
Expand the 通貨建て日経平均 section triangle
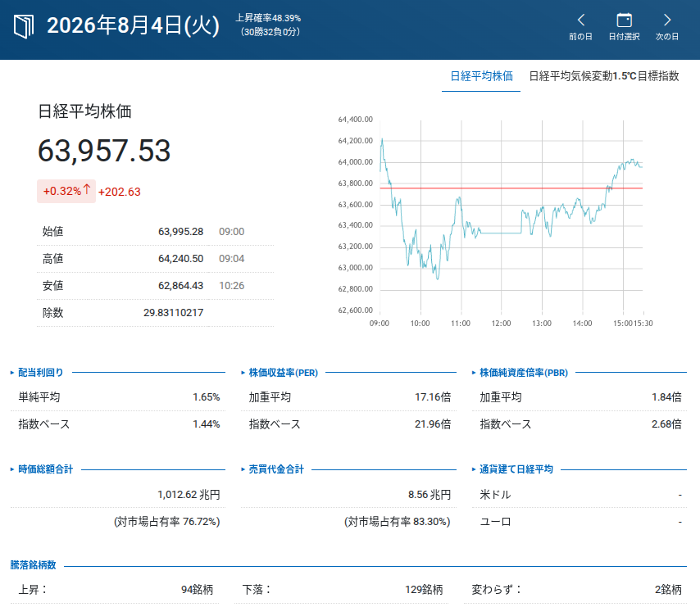coord(474,469)
